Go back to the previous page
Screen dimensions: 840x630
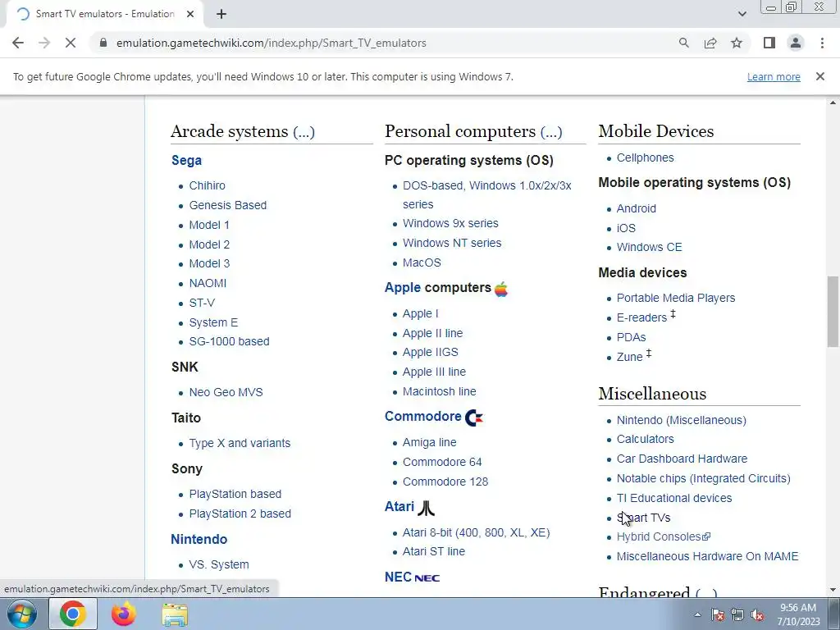click(18, 43)
